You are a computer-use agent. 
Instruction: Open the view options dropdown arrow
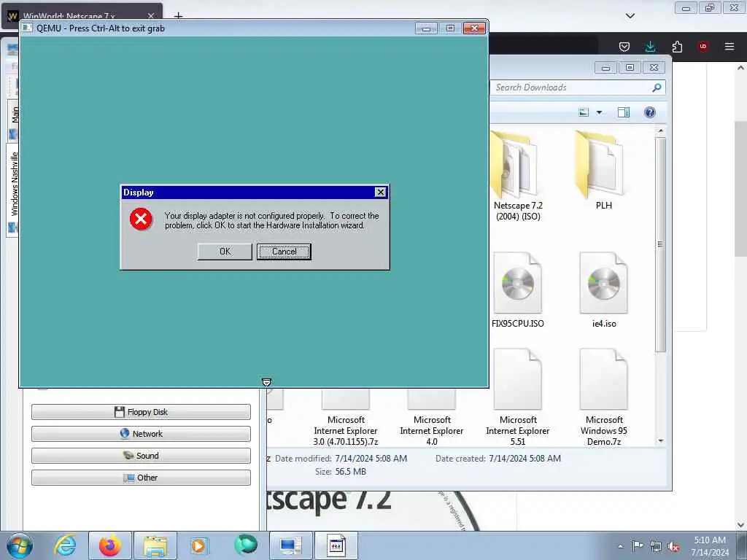tap(599, 112)
